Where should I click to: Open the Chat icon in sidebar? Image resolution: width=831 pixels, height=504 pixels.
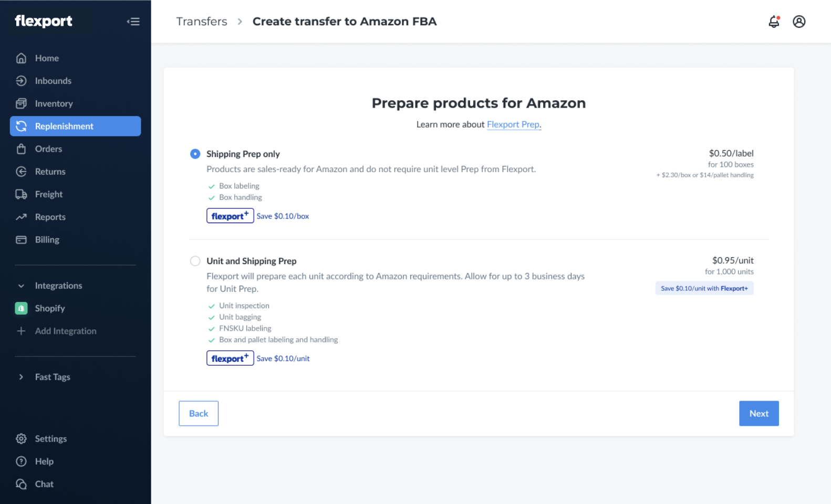[x=21, y=484]
